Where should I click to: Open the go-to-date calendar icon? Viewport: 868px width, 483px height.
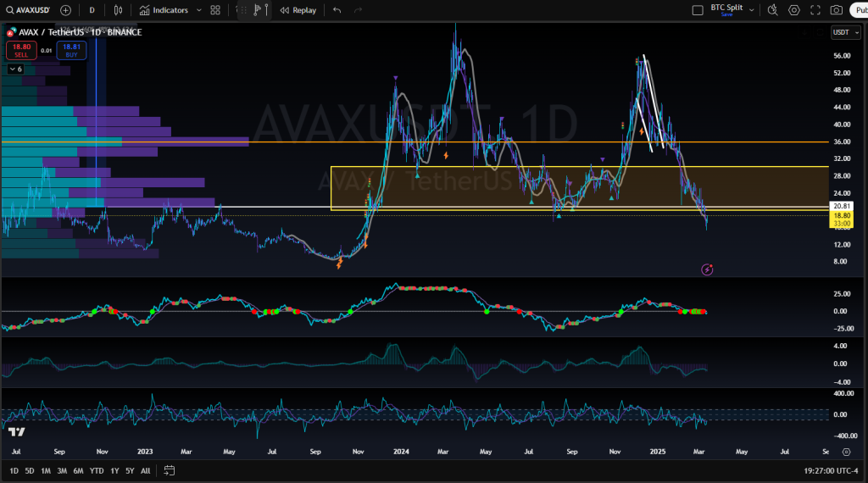[170, 471]
